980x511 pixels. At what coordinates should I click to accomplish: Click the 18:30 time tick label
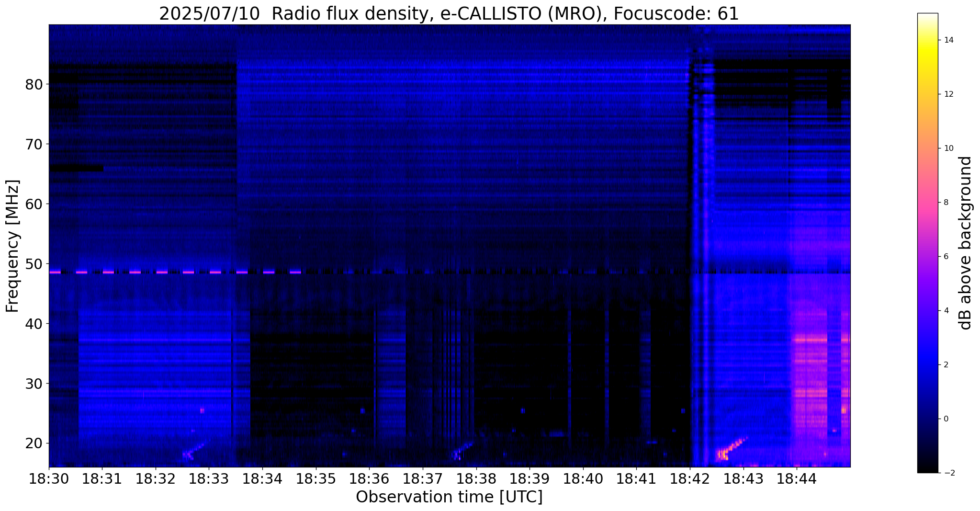point(49,478)
